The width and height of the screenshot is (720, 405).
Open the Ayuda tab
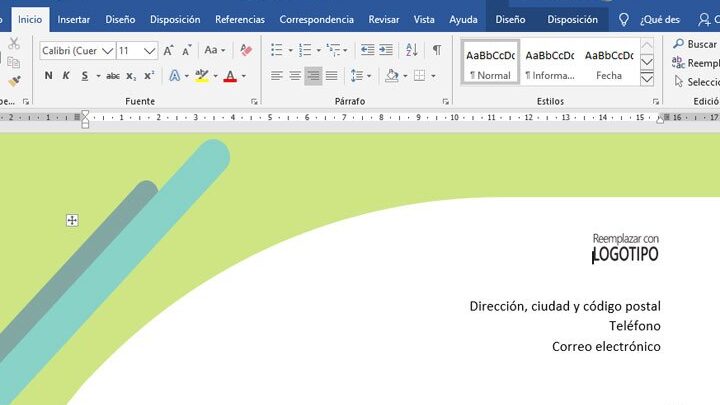(x=463, y=19)
